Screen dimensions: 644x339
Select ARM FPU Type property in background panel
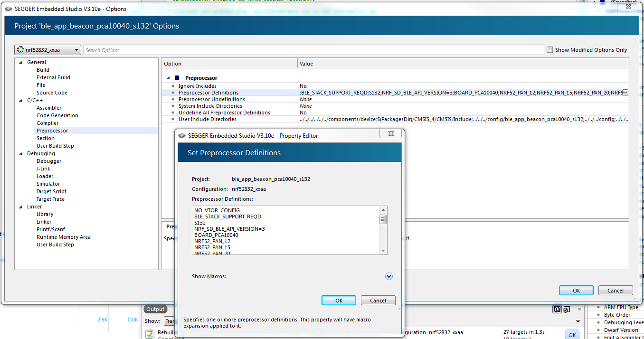point(621,307)
